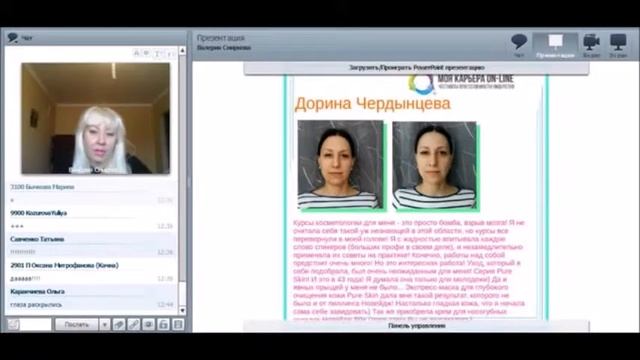The height and width of the screenshot is (360, 640).
Task: Select chat message from Савченко Татьяна
Action: pyautogui.click(x=91, y=245)
